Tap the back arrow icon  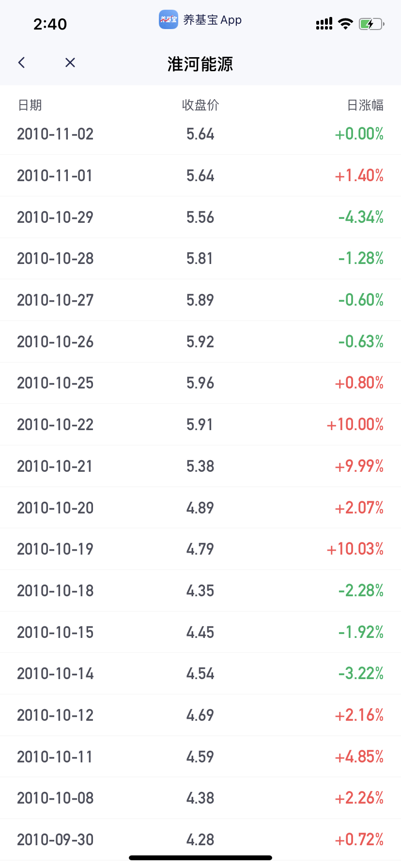[21, 62]
